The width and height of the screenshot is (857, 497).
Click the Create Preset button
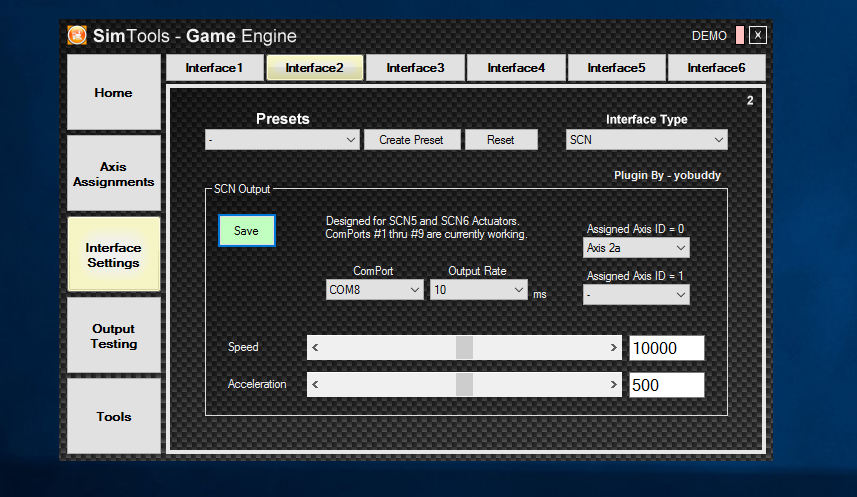click(x=412, y=140)
